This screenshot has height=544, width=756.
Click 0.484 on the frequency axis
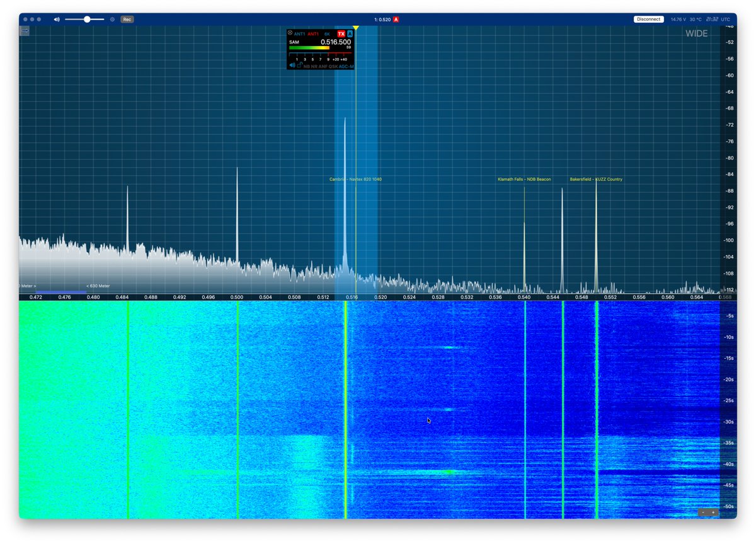pos(122,297)
